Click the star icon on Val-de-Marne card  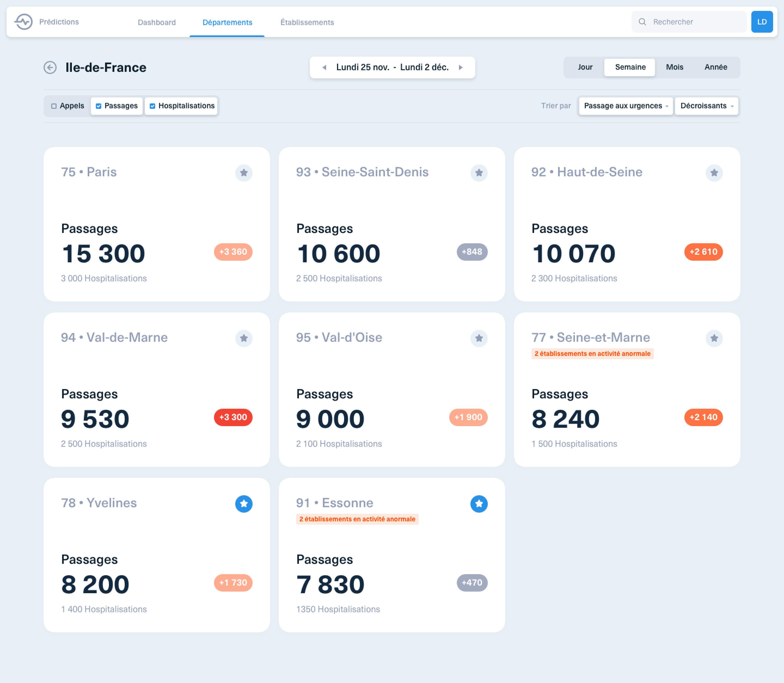click(x=243, y=338)
